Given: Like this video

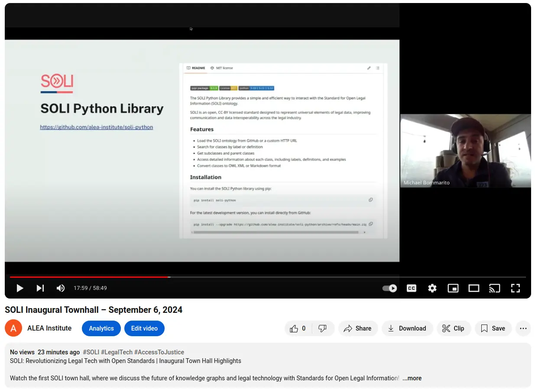Looking at the screenshot, I should coord(298,328).
